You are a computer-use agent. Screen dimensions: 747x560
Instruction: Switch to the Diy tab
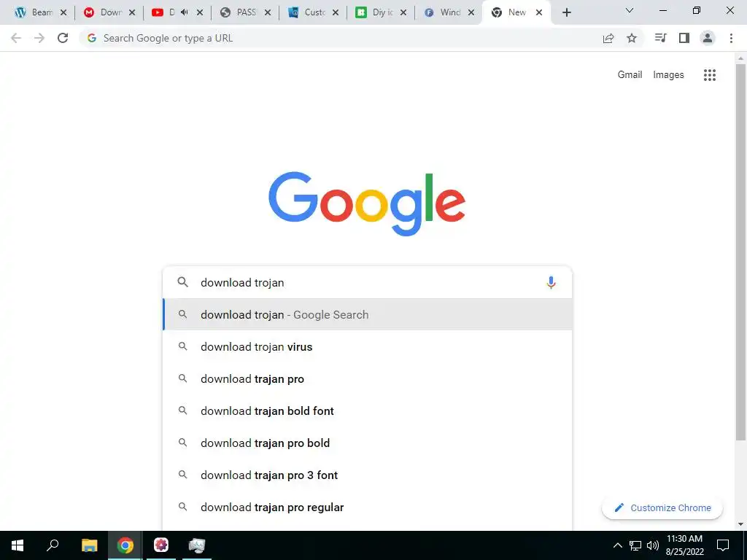pyautogui.click(x=381, y=12)
